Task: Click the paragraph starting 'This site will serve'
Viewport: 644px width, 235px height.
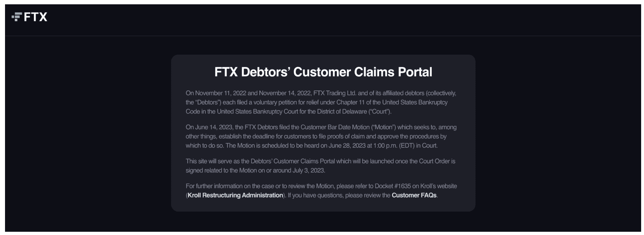Action: coord(320,166)
